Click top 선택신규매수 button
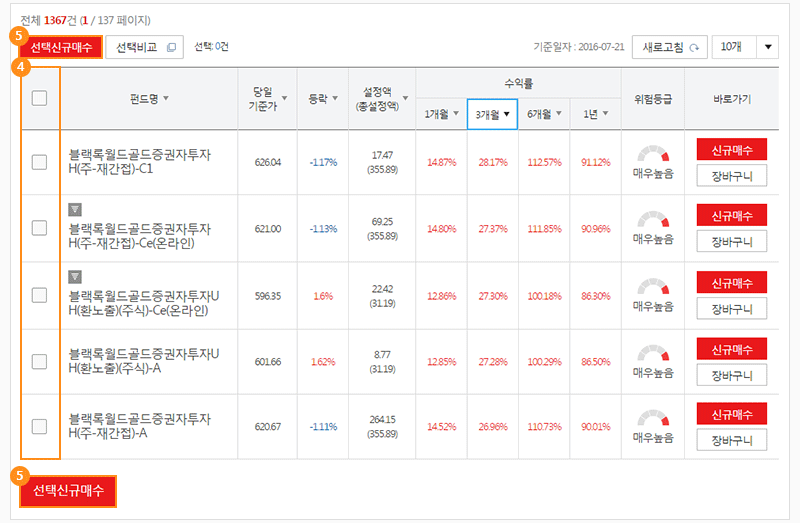Viewport: 800px width, 523px height. coord(61,47)
